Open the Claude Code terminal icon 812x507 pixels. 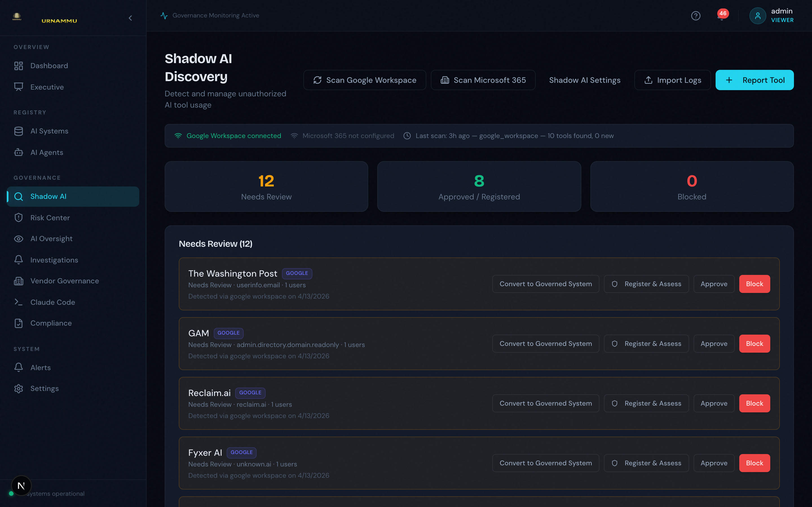(18, 302)
